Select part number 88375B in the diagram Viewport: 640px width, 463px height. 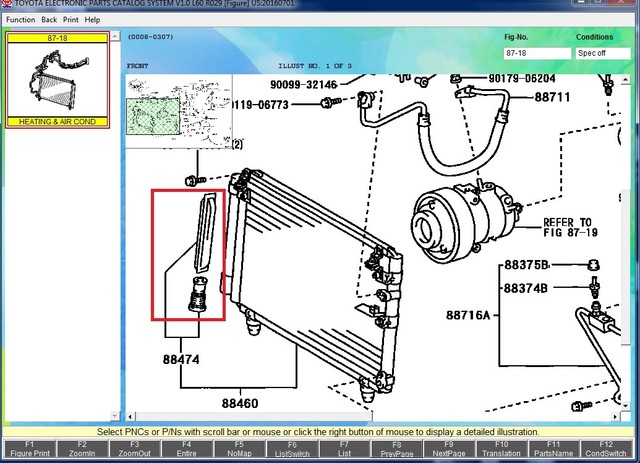(x=527, y=265)
